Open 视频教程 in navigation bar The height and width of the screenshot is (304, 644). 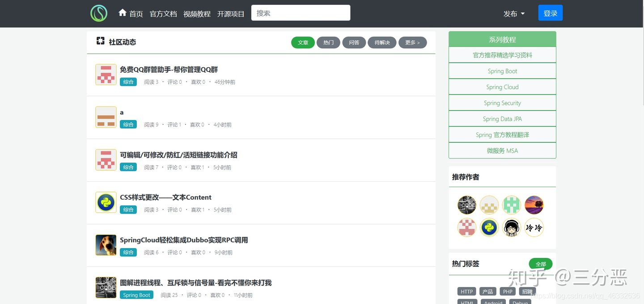pyautogui.click(x=197, y=14)
